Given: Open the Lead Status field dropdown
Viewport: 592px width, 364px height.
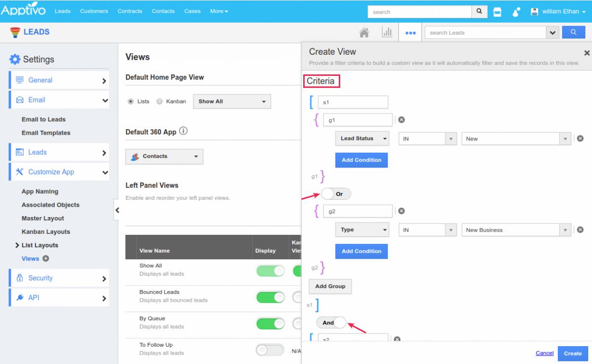Looking at the screenshot, I should 362,139.
